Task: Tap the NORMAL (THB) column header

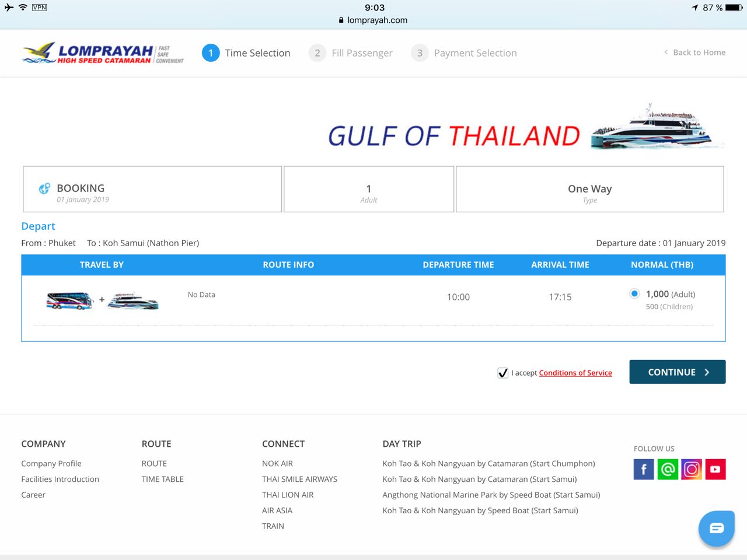Action: tap(662, 265)
